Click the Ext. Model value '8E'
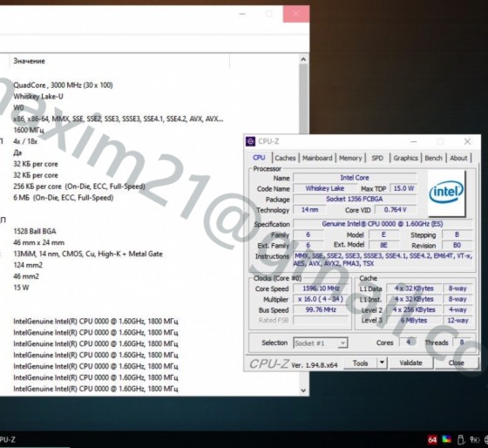This screenshot has height=448, width=488. coord(383,245)
